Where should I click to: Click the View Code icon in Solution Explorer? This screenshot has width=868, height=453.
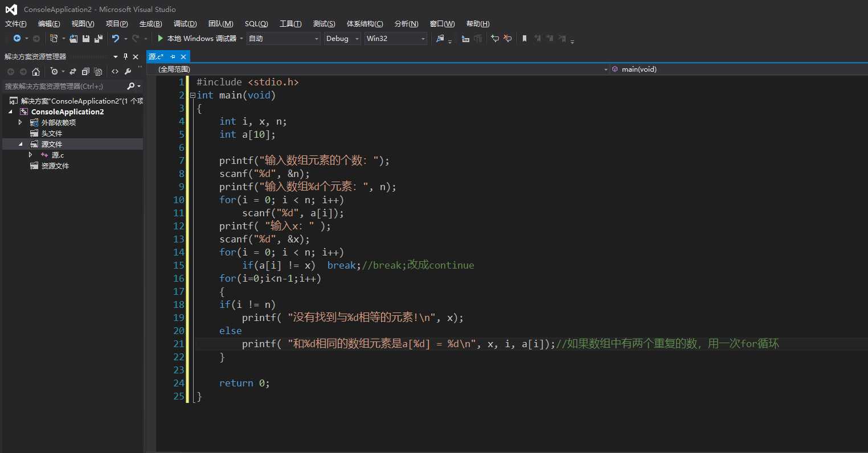pyautogui.click(x=115, y=72)
